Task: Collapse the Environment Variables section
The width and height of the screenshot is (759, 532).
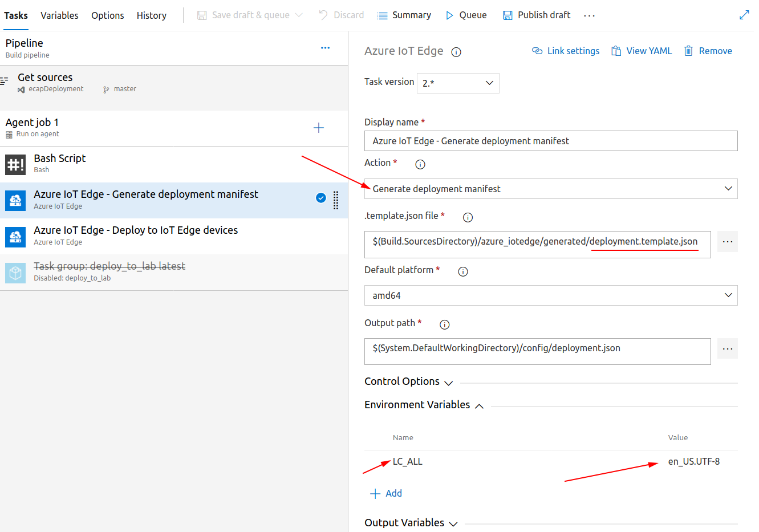Action: click(424, 405)
